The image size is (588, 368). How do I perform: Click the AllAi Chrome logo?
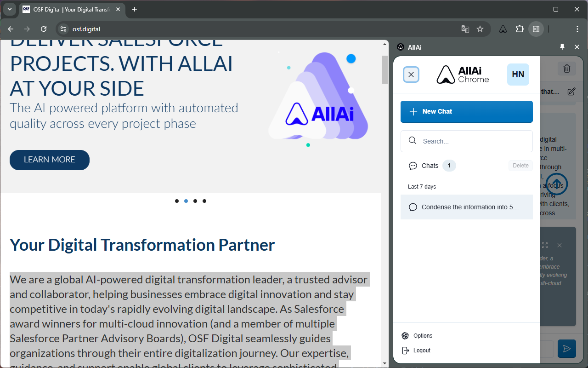[x=463, y=75]
